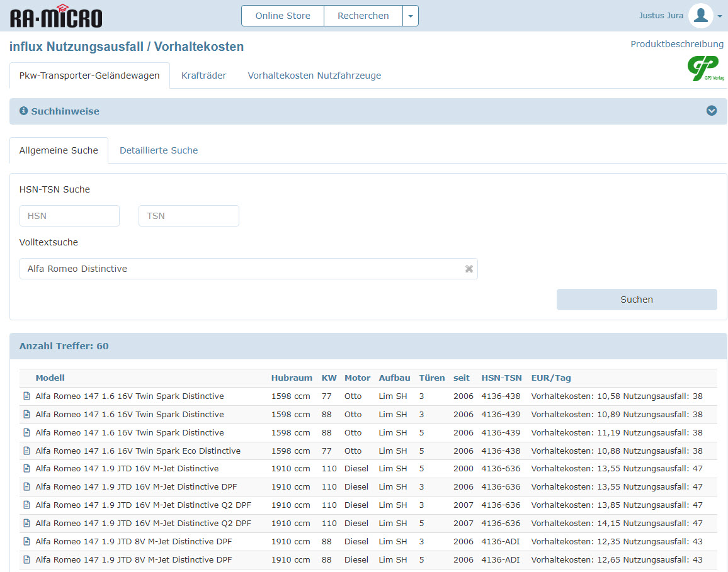Focus the HSN input field

[x=70, y=216]
